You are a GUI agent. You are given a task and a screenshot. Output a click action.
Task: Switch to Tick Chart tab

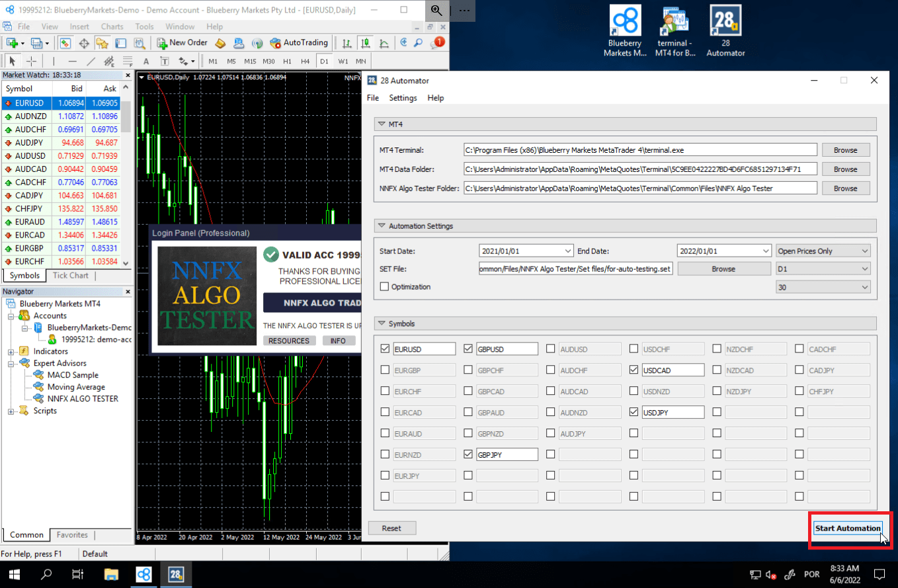(x=71, y=275)
